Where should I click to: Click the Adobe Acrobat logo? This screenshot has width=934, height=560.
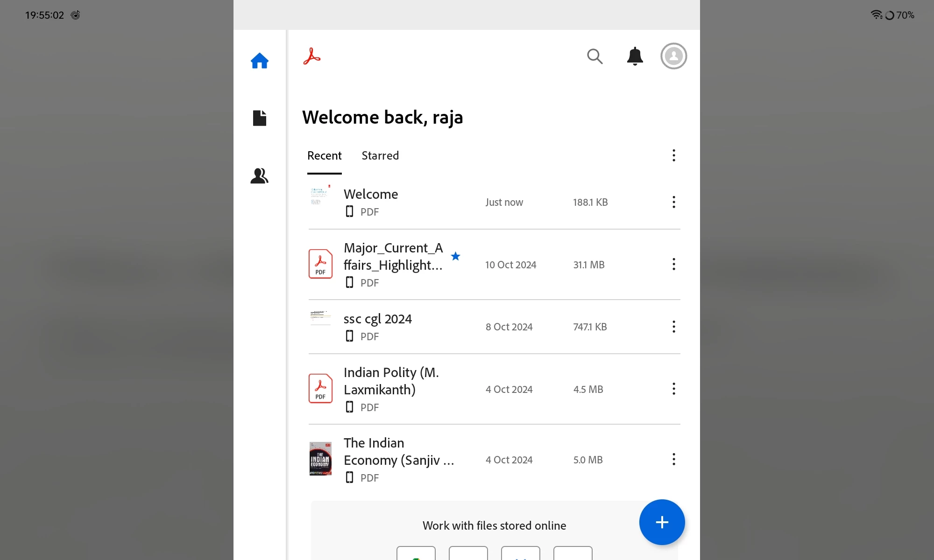[x=312, y=56]
